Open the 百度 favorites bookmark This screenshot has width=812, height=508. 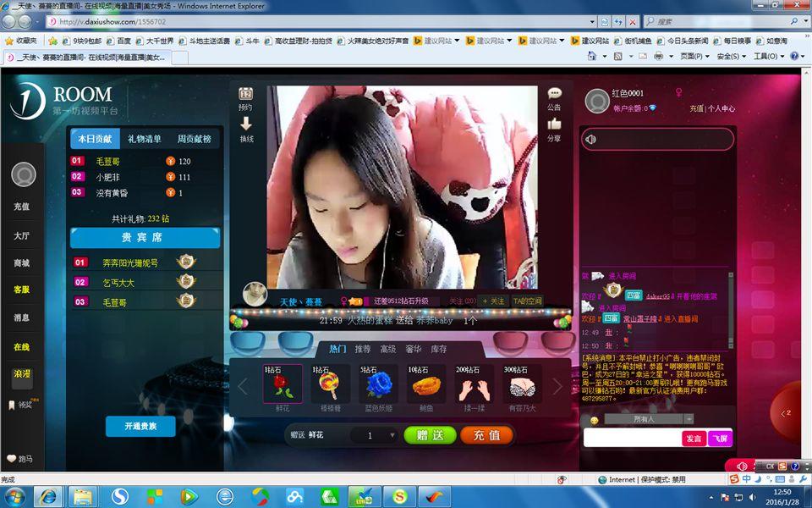coord(119,41)
